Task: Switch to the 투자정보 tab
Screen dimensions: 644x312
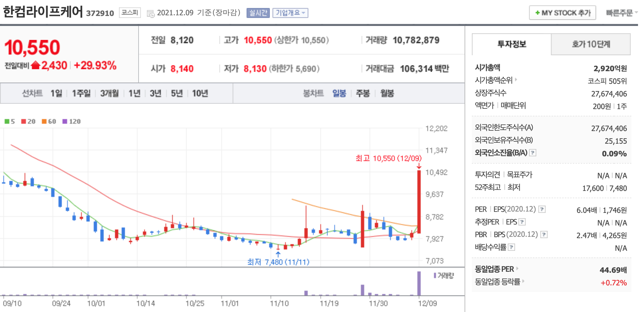Action: tap(512, 44)
